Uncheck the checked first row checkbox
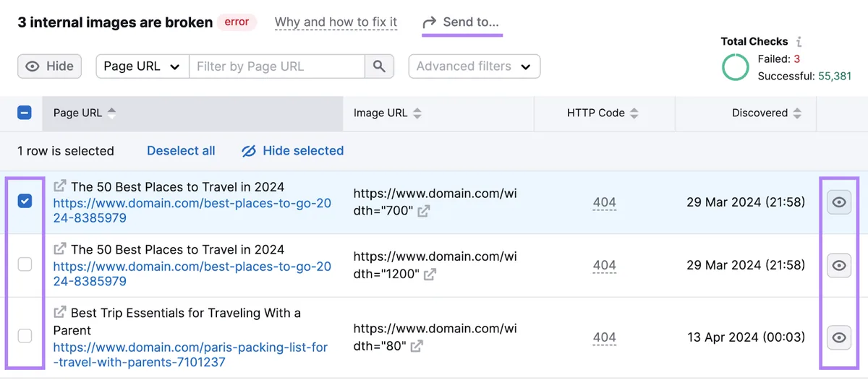868x380 pixels. tap(25, 202)
